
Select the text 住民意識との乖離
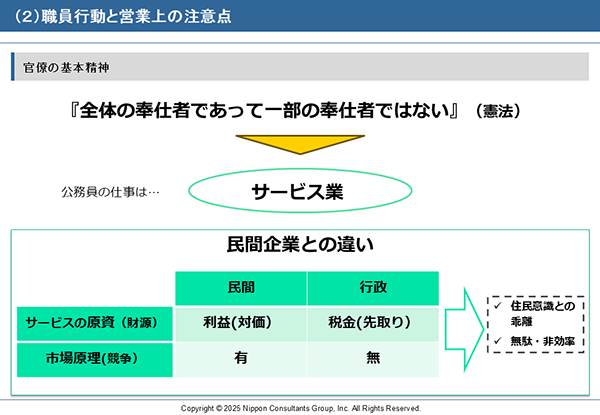543,314
